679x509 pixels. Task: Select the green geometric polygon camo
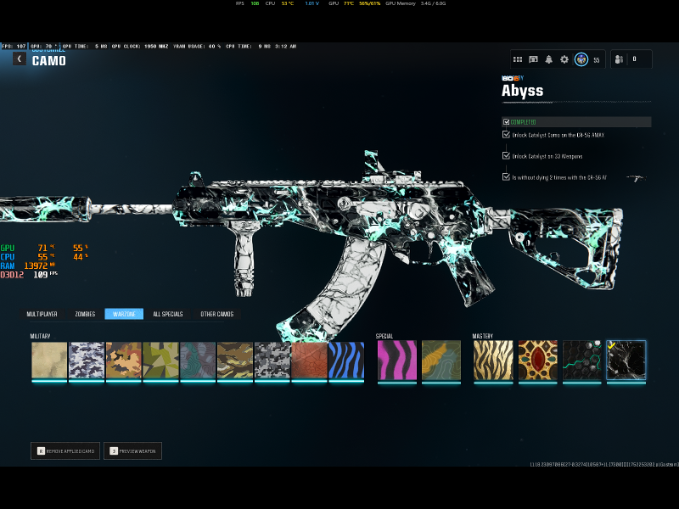(161, 361)
